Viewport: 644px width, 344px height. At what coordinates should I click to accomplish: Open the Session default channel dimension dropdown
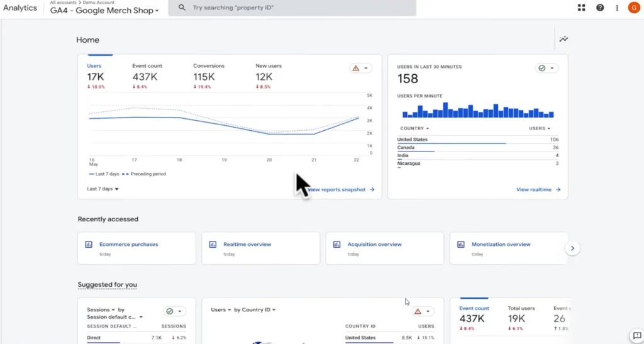pyautogui.click(x=114, y=317)
